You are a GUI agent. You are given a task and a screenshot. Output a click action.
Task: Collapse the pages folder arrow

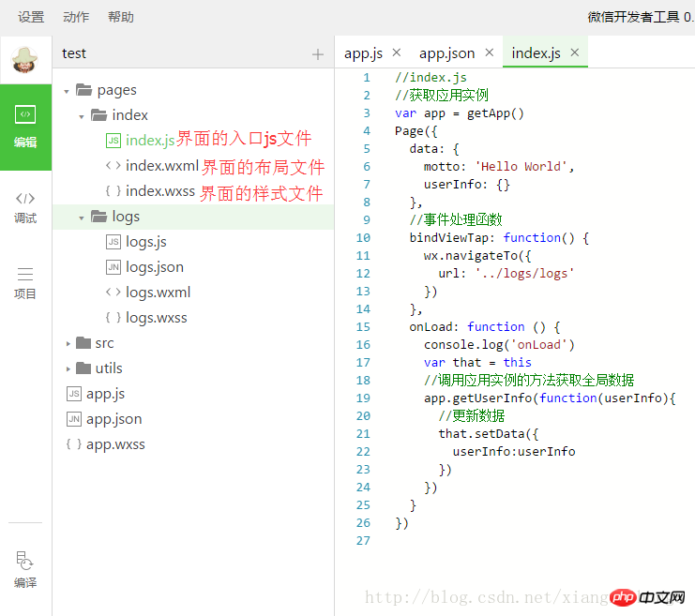pyautogui.click(x=67, y=92)
